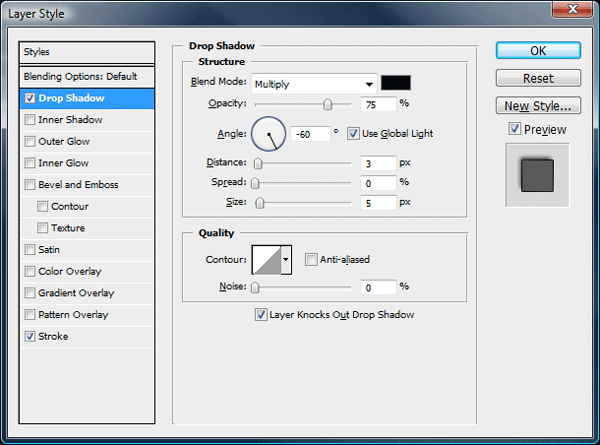Select the Drop Shadow style row

coord(87,99)
